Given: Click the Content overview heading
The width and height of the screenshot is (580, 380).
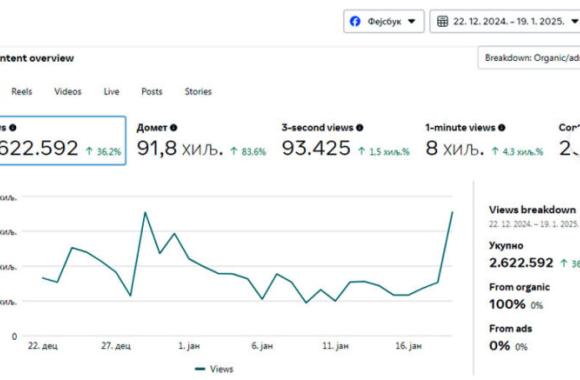Looking at the screenshot, I should [37, 58].
